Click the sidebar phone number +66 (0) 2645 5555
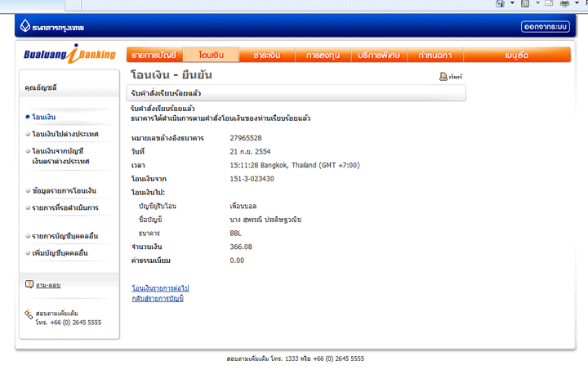This screenshot has width=588, height=392. tap(76, 323)
